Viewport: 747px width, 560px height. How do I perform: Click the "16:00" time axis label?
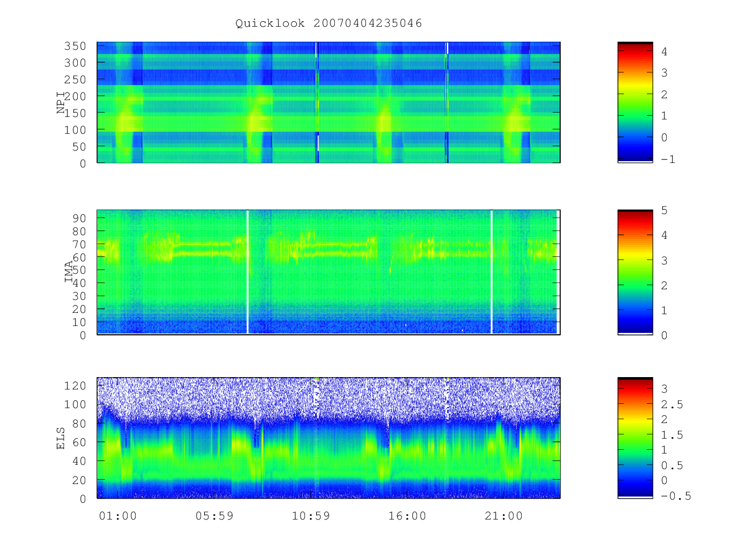[407, 516]
